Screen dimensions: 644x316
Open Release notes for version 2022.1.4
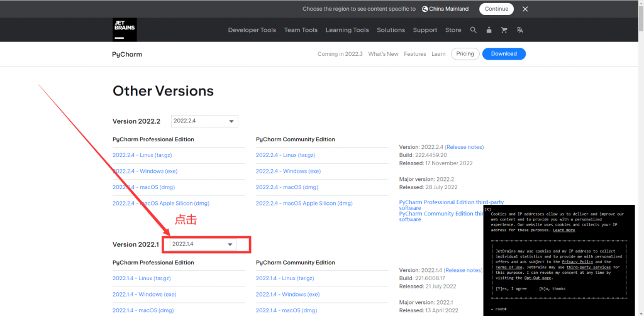(x=463, y=270)
